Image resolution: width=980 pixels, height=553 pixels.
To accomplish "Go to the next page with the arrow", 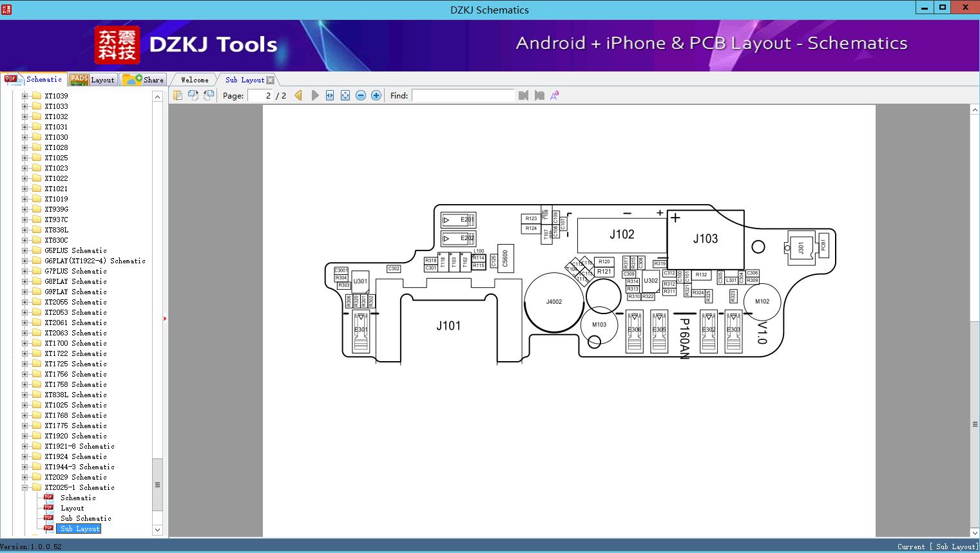I will pos(314,95).
